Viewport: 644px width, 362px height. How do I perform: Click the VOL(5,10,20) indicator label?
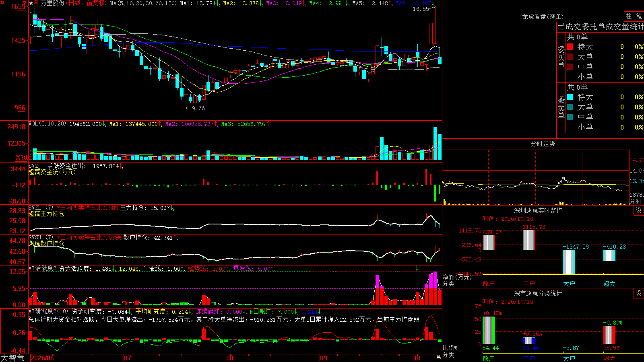coord(47,124)
